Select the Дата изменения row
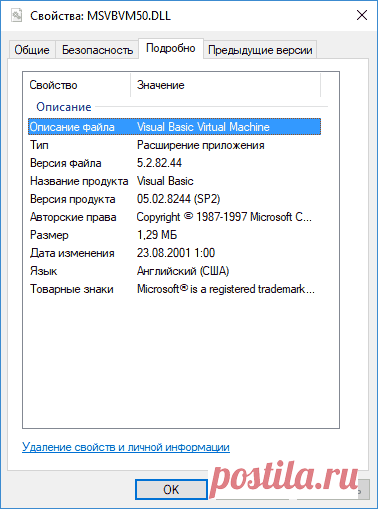The width and height of the screenshot is (378, 509). point(174,253)
